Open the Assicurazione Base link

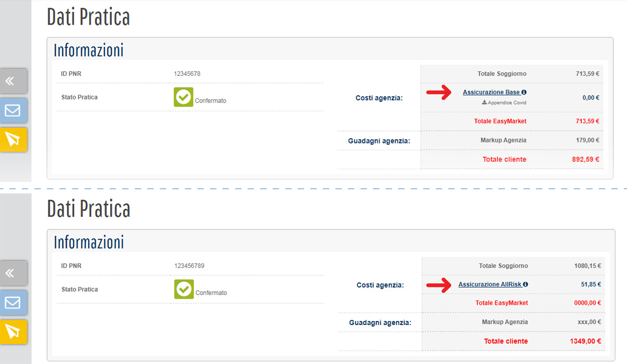click(491, 93)
